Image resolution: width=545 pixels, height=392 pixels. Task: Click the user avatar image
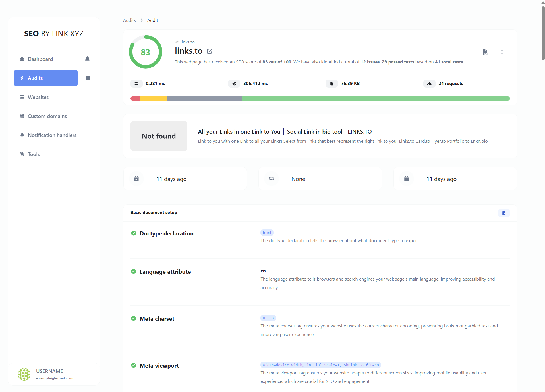(x=24, y=374)
